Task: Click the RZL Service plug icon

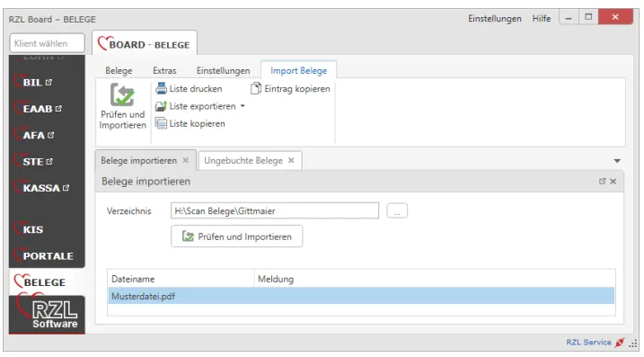Action: (x=620, y=343)
